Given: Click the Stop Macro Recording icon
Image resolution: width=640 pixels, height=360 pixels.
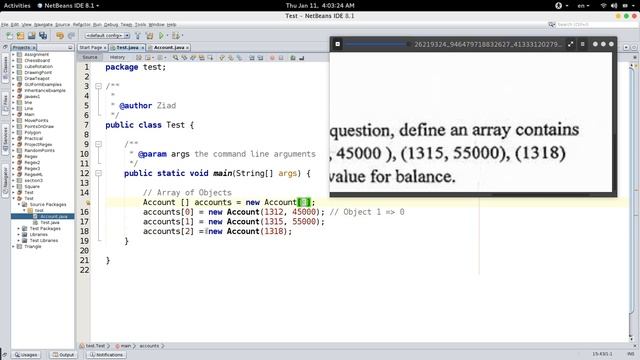Looking at the screenshot, I should click(x=281, y=58).
